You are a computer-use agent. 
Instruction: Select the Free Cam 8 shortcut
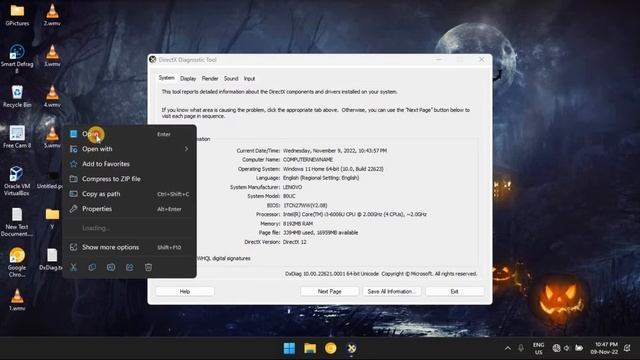[x=17, y=137]
